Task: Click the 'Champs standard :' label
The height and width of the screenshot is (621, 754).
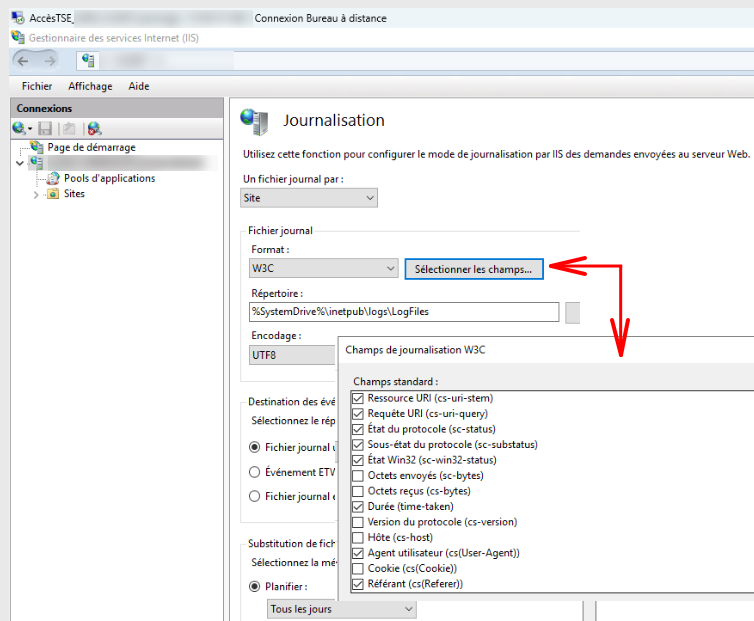Action: (395, 381)
